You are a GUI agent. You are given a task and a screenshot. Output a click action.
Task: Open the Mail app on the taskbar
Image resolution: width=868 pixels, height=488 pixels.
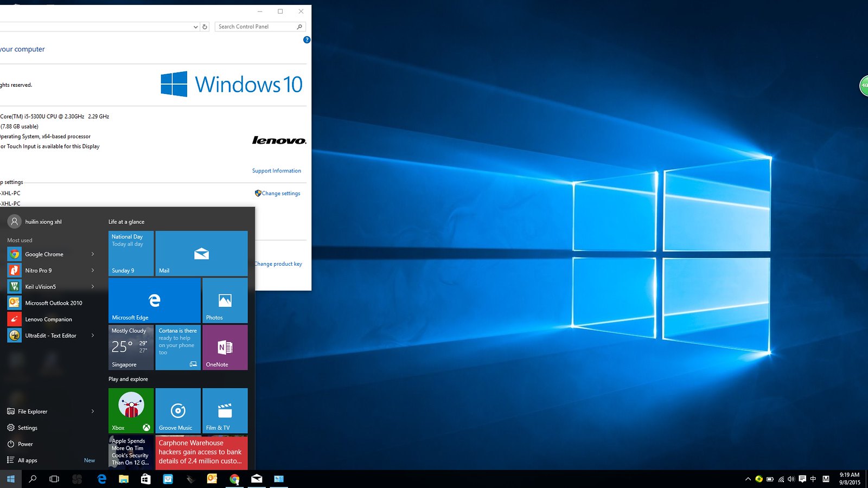257,479
